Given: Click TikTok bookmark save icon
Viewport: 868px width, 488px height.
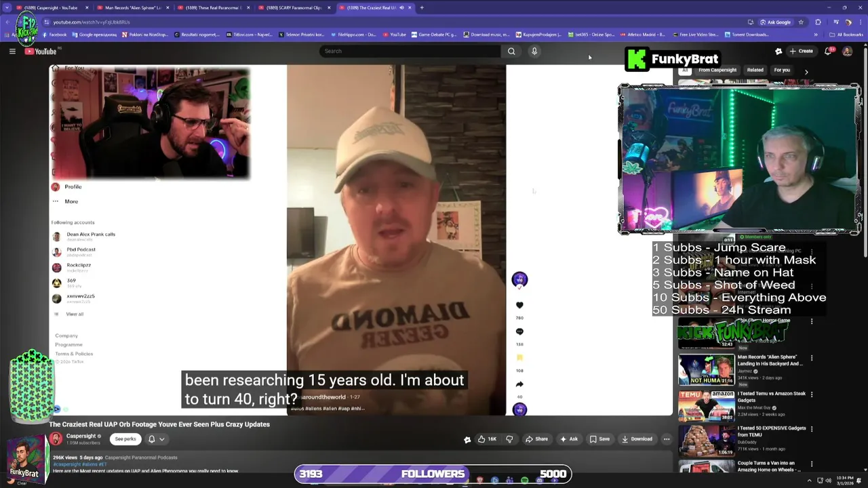Looking at the screenshot, I should (x=519, y=358).
